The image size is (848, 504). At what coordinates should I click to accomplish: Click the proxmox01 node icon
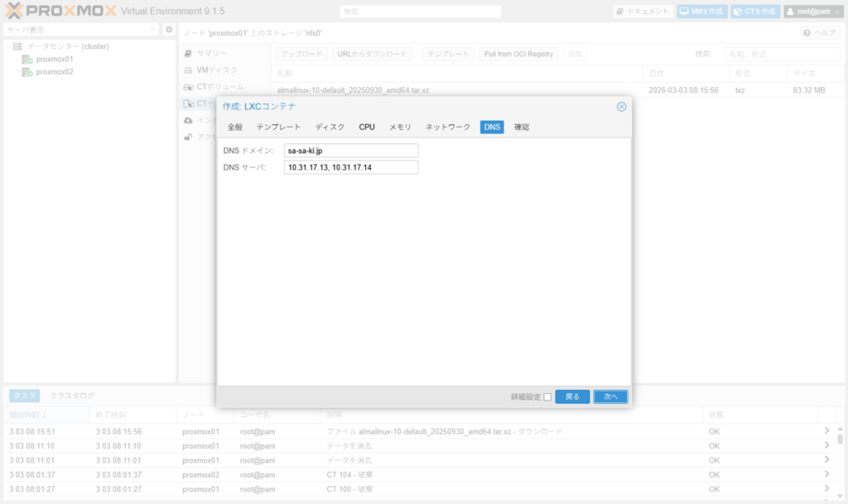click(27, 60)
